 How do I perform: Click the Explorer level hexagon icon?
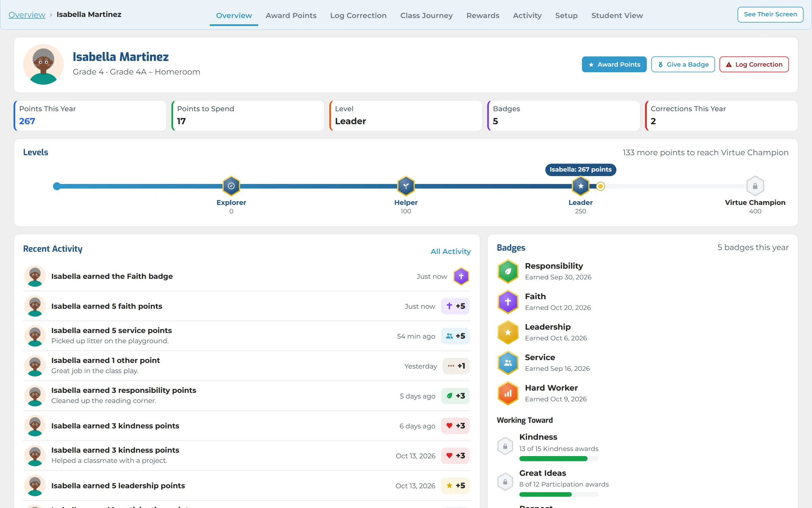(231, 186)
